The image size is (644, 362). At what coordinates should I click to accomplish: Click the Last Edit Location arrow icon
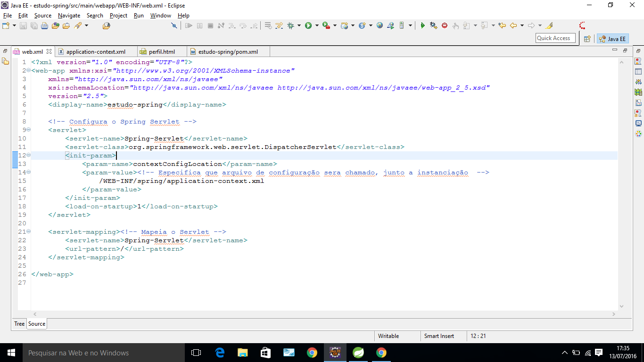click(x=502, y=25)
